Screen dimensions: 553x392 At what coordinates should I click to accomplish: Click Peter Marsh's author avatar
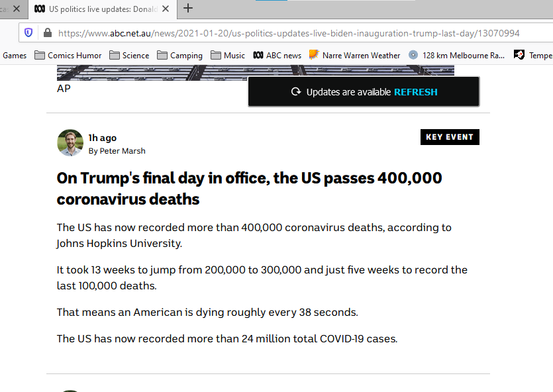point(70,143)
